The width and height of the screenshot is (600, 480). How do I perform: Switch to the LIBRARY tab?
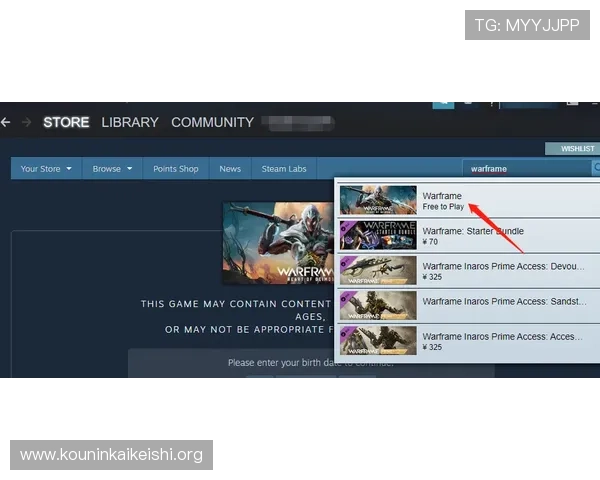(x=130, y=122)
